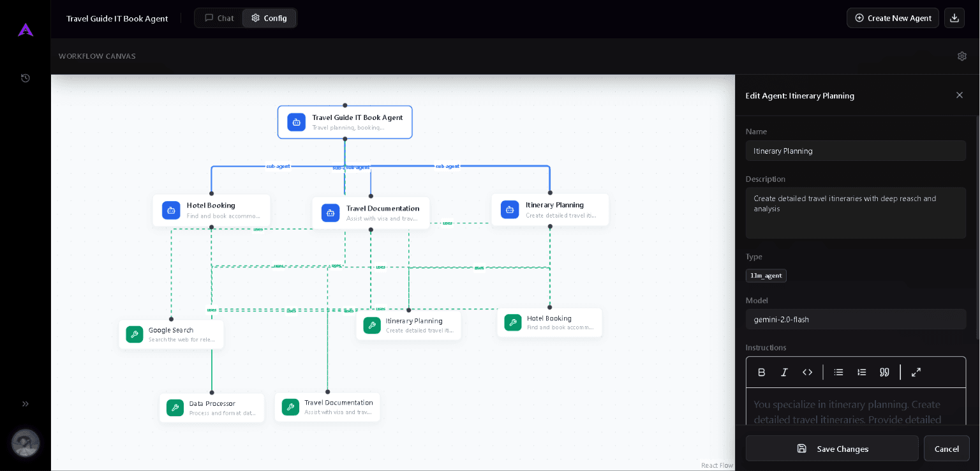
Task: Close the Edit Agent panel
Action: point(960,95)
